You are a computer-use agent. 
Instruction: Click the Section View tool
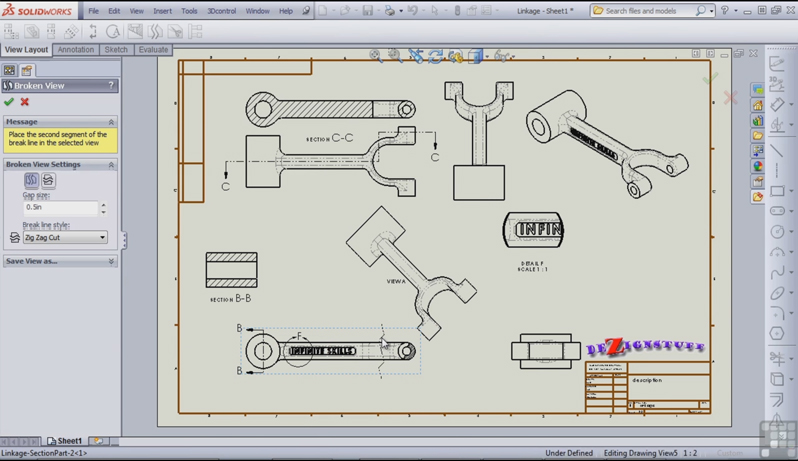pyautogui.click(x=93, y=32)
